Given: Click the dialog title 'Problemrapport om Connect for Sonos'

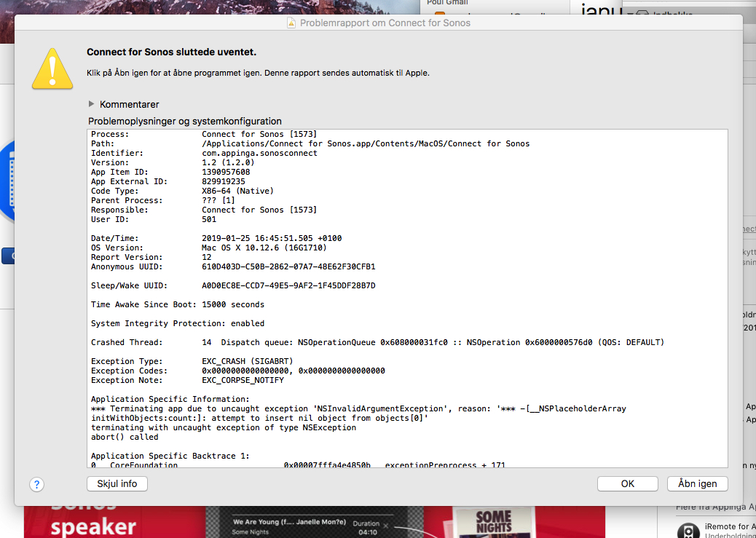Looking at the screenshot, I should pyautogui.click(x=385, y=23).
